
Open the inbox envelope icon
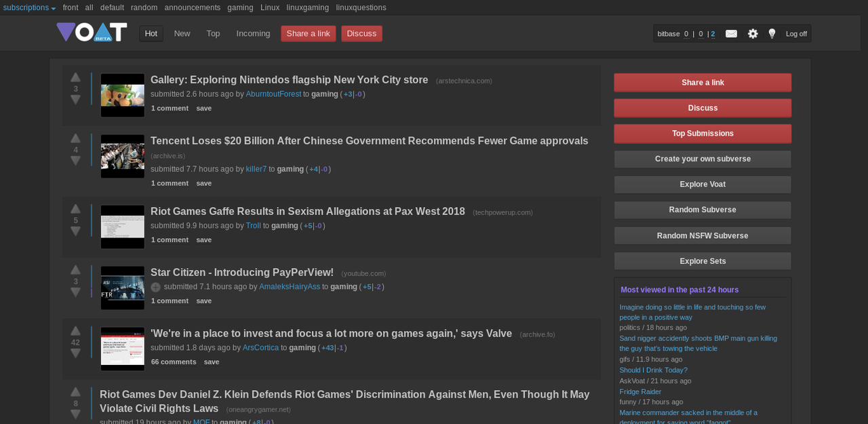731,33
